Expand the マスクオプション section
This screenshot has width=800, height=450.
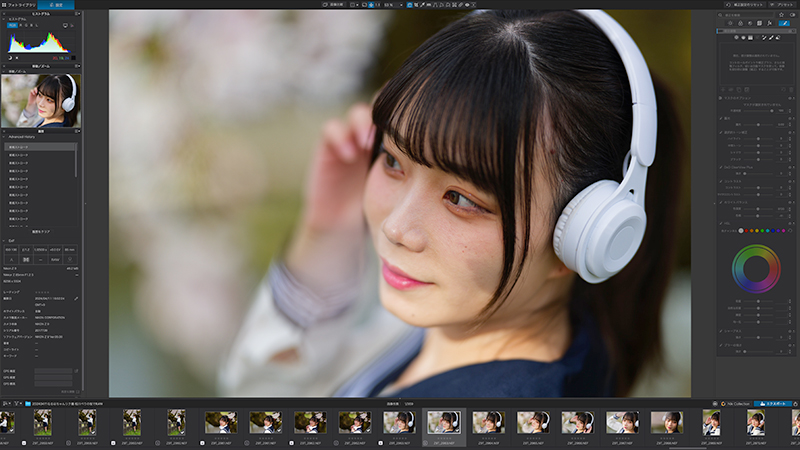pyautogui.click(x=720, y=98)
